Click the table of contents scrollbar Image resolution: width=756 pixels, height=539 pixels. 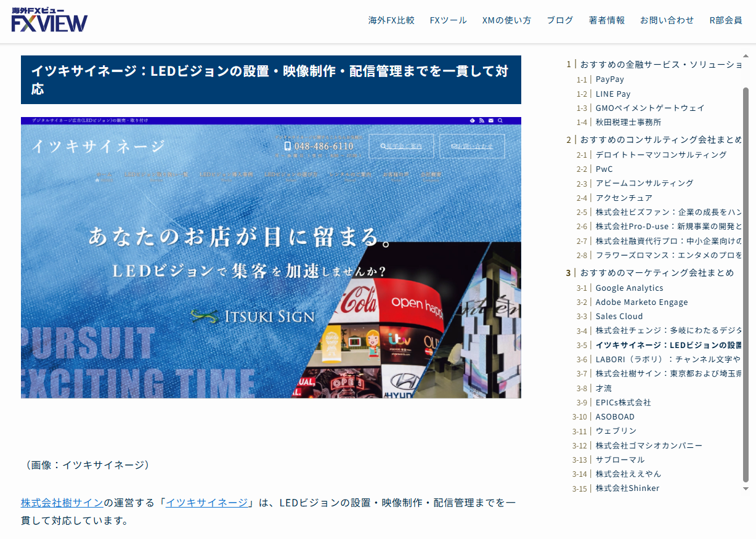coord(746,283)
